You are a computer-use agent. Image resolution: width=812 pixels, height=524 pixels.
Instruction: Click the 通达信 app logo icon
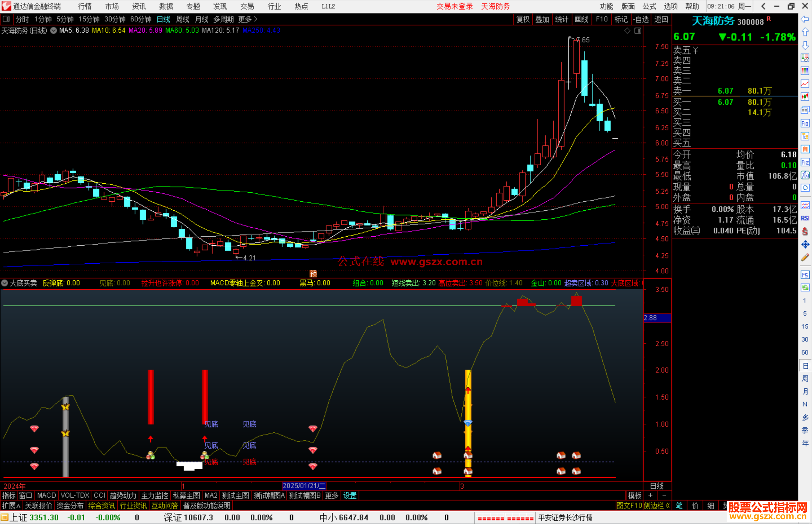pos(6,6)
